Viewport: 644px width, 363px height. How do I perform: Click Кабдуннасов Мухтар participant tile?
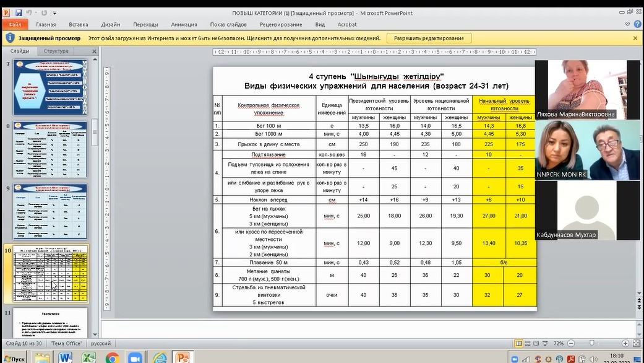pos(587,211)
